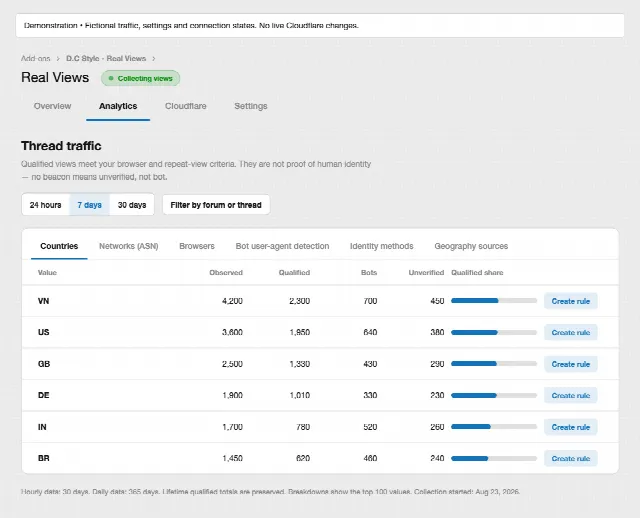Click the 1,950 qualified value
Viewport: 640px width, 518px height.
point(300,332)
